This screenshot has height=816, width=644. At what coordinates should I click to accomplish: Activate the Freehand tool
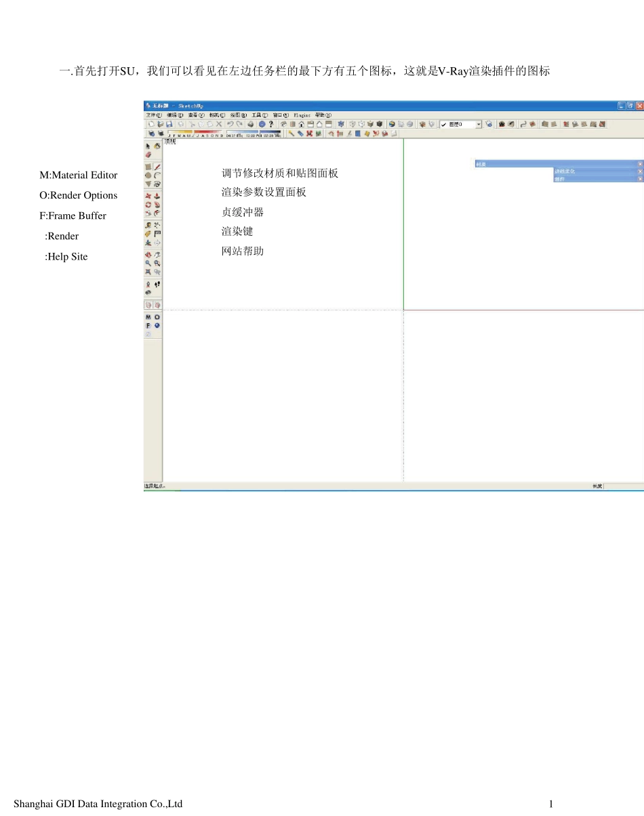(157, 184)
